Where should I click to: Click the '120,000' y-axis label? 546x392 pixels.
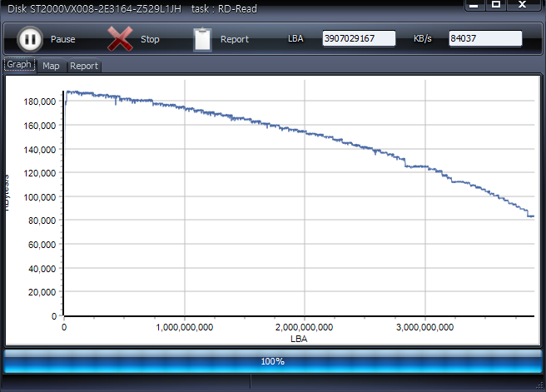40,173
